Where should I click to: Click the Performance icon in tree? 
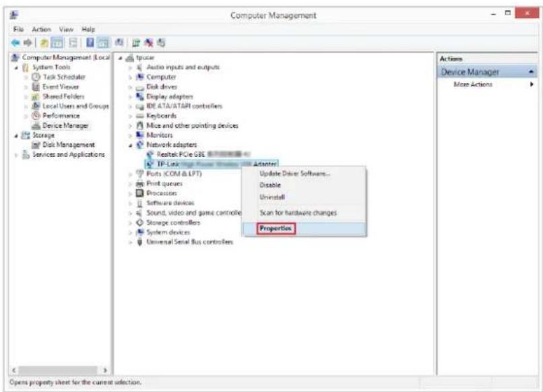[36, 116]
